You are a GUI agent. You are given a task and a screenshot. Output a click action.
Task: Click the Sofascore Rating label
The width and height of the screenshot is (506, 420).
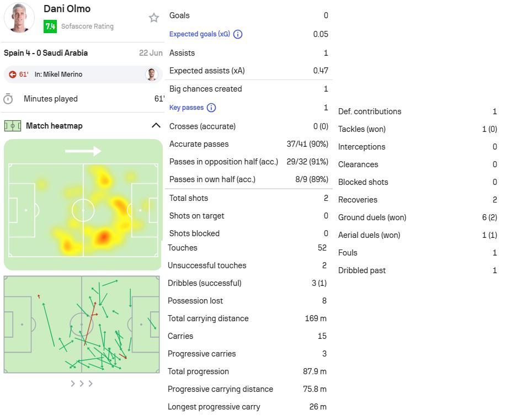[x=87, y=26]
